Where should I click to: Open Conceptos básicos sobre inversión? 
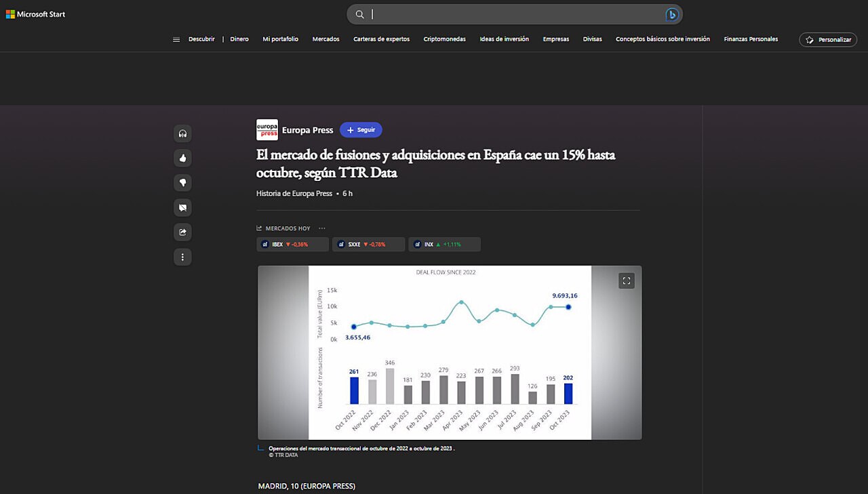[x=663, y=39]
